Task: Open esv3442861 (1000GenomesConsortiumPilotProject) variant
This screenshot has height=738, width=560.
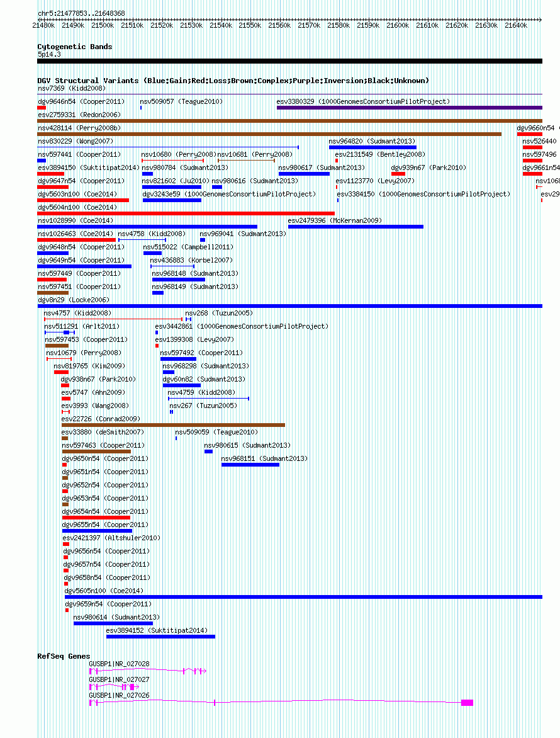Action: tap(242, 326)
